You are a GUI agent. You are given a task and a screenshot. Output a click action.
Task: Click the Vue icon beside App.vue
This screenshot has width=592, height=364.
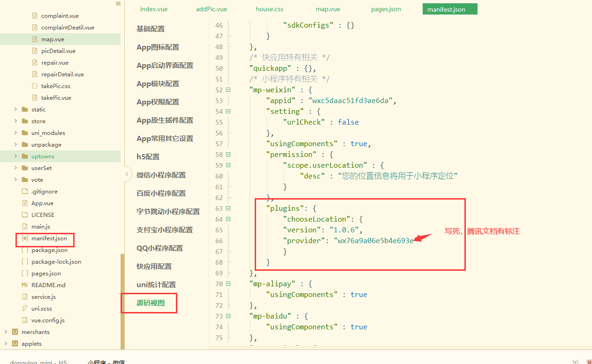click(25, 203)
